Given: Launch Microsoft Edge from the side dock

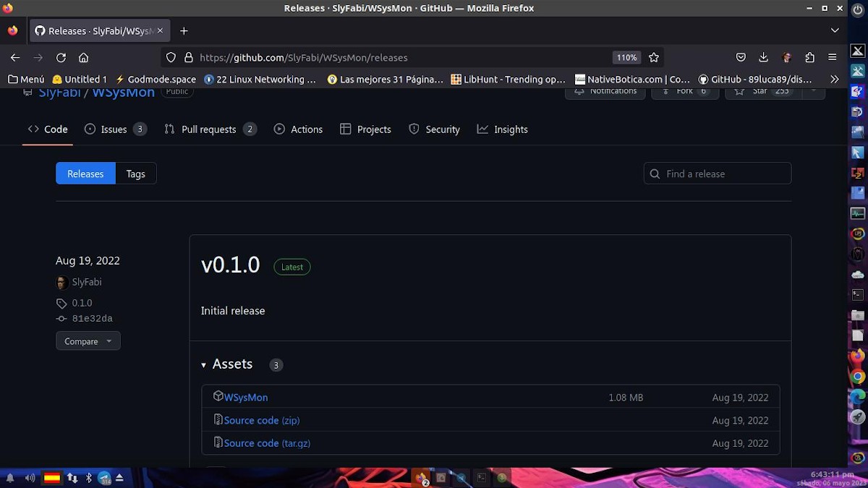Looking at the screenshot, I should tap(858, 397).
